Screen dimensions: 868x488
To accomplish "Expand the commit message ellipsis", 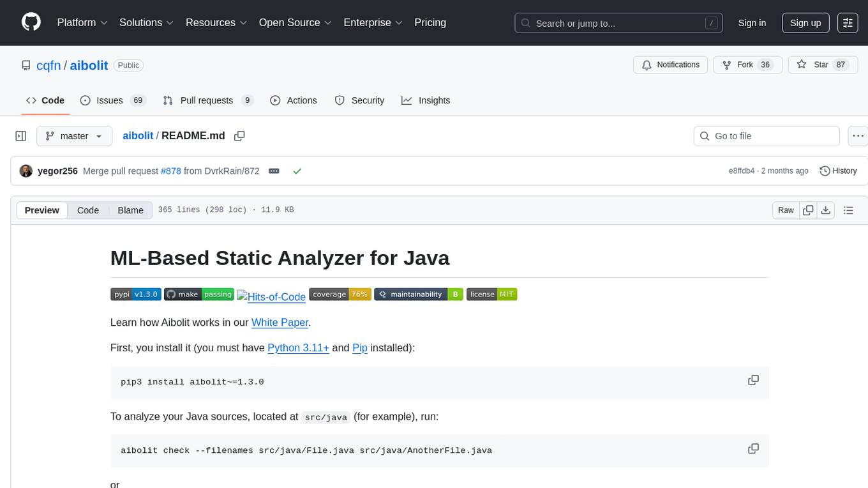I will click(274, 171).
